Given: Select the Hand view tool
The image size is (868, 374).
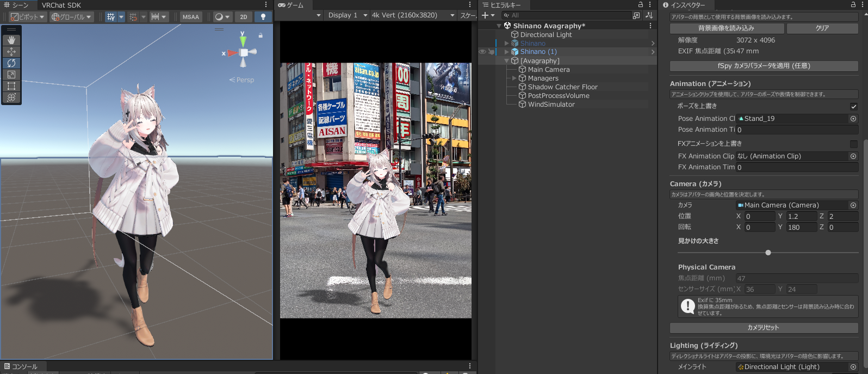Looking at the screenshot, I should coord(11,40).
